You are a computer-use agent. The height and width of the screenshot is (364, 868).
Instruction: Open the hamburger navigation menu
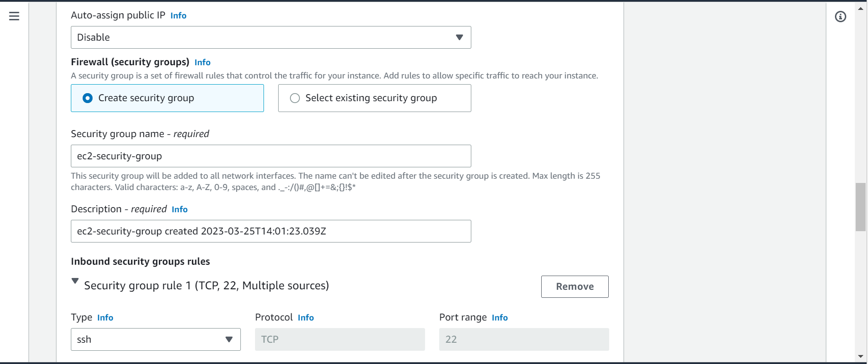click(14, 17)
